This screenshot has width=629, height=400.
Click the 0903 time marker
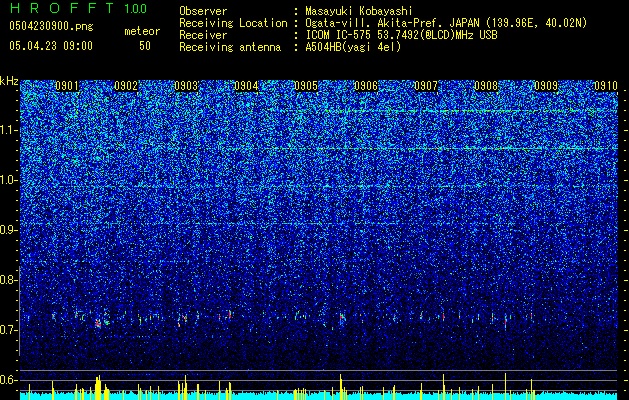(186, 86)
